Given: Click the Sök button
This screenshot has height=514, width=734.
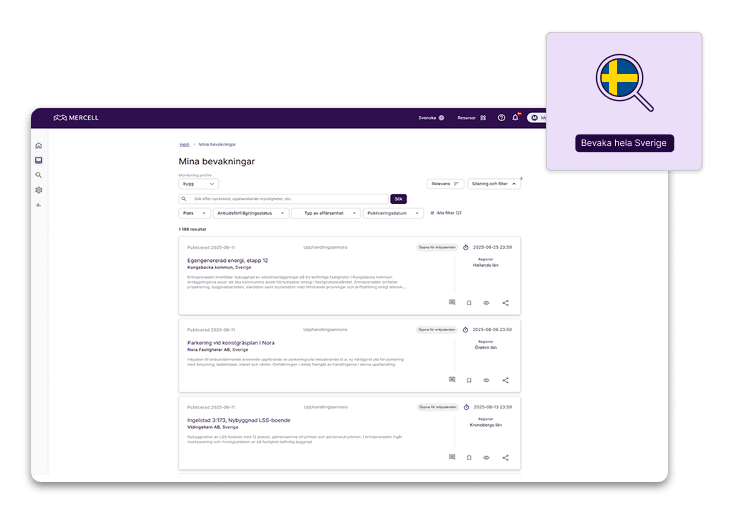Looking at the screenshot, I should coord(398,199).
